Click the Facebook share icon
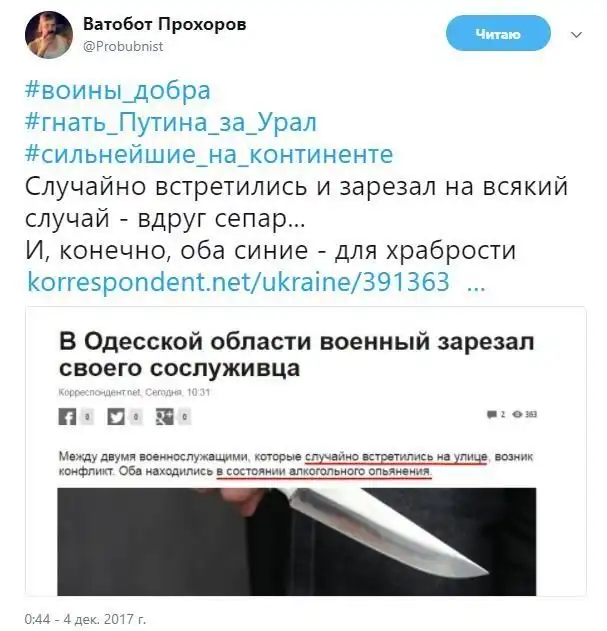Viewport: 607px width, 631px height. [x=67, y=417]
